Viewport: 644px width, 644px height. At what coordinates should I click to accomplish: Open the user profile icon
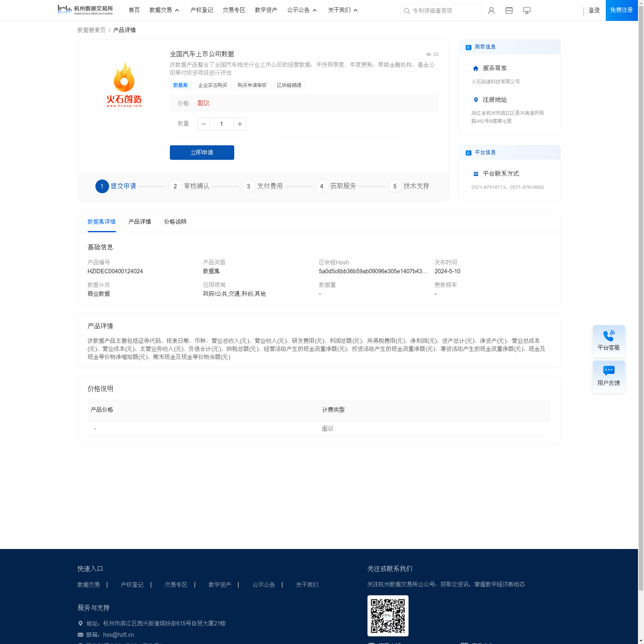coord(491,10)
